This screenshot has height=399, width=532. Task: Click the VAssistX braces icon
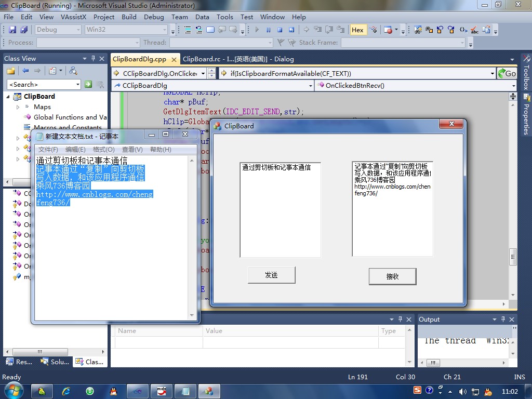click(x=463, y=30)
